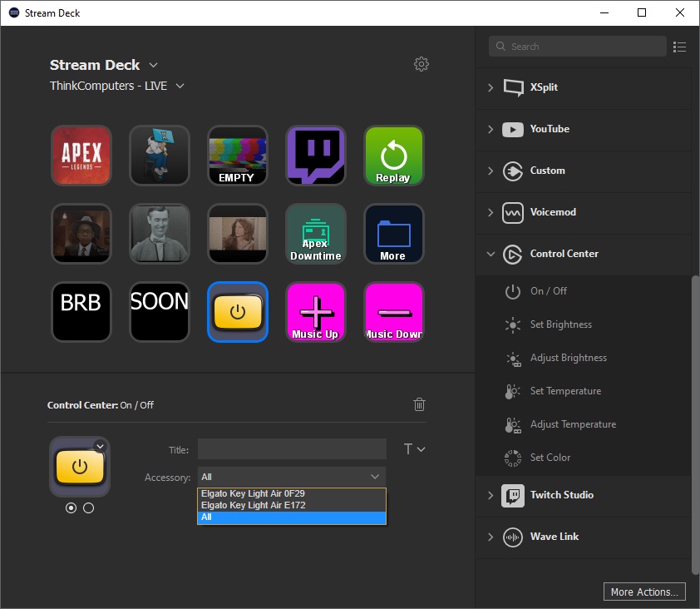Screen dimensions: 700x609
Task: Click the key icon preview image
Action: (x=80, y=467)
